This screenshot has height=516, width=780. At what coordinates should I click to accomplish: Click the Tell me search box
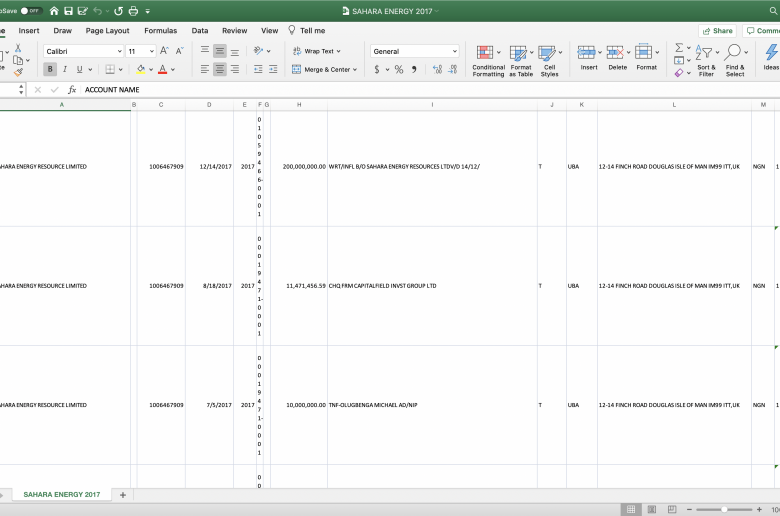(x=307, y=30)
